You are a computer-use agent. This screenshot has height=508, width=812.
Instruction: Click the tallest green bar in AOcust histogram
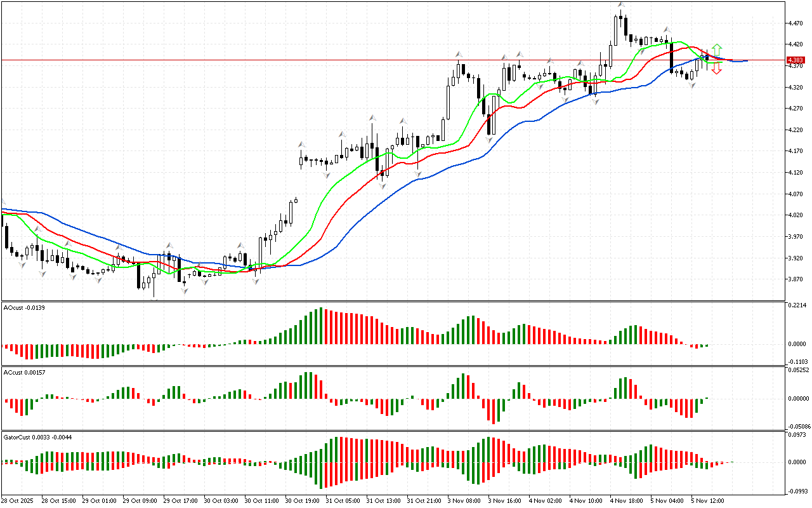(321, 326)
